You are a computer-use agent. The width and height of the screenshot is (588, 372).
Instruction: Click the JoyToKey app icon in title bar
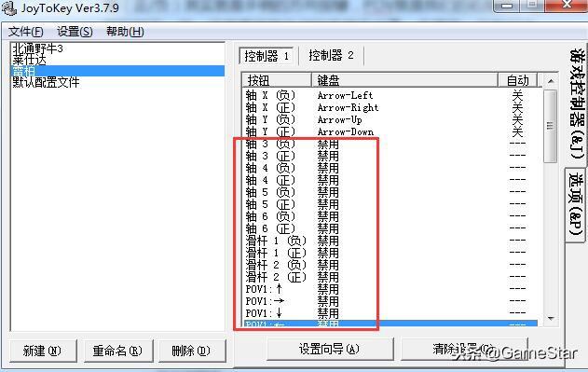coord(9,8)
